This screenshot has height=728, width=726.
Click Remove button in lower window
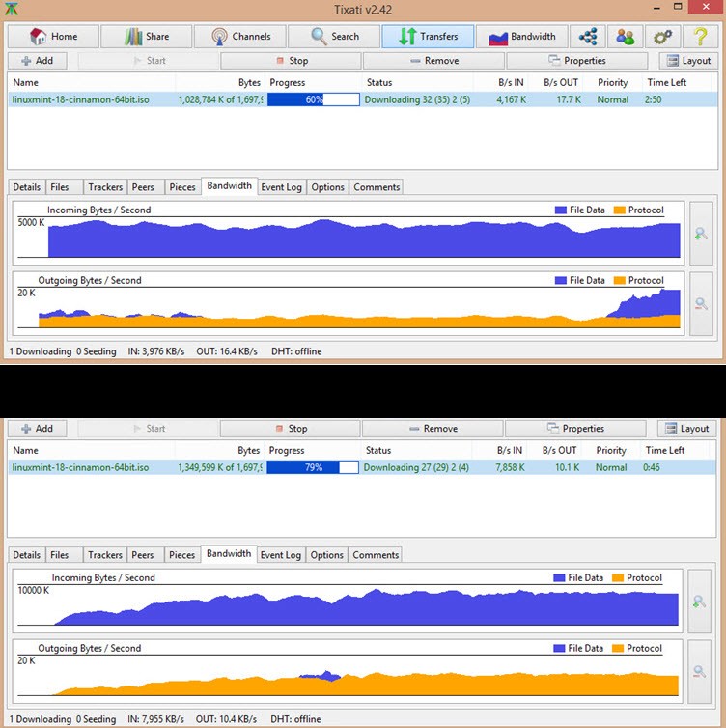point(433,428)
